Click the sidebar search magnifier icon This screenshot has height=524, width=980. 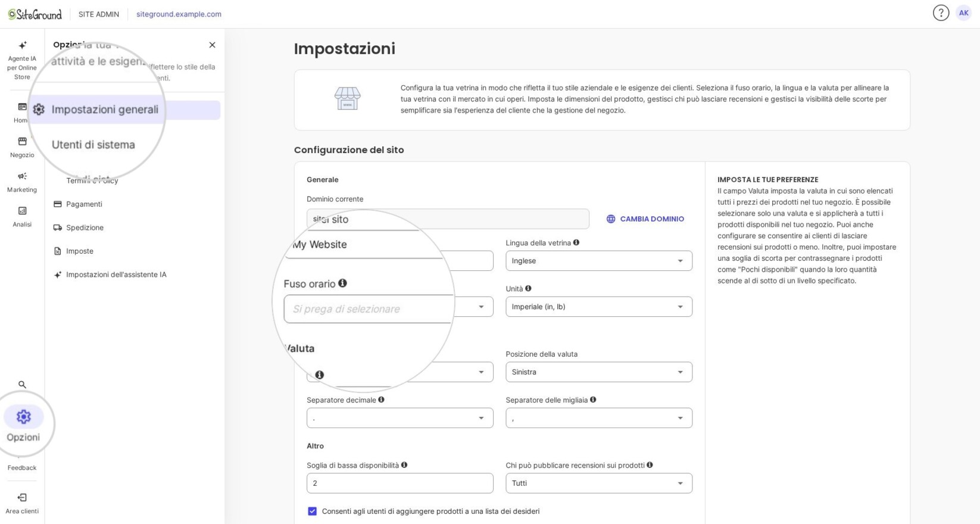point(22,385)
